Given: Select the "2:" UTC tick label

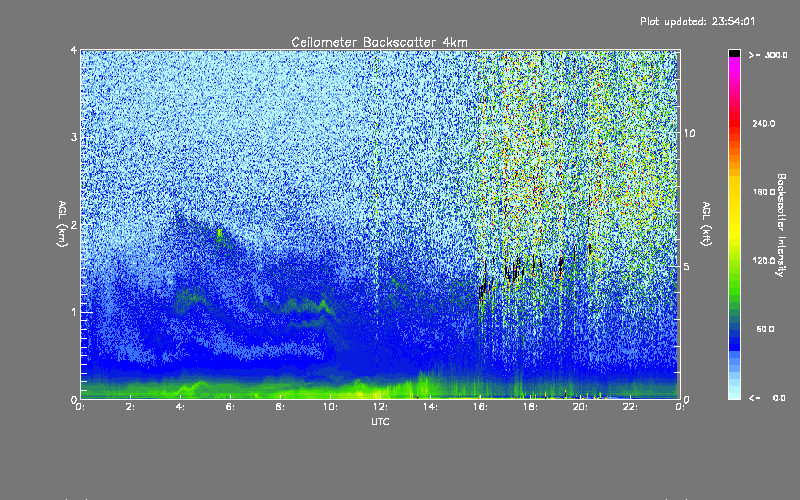Looking at the screenshot, I should pos(131,407).
